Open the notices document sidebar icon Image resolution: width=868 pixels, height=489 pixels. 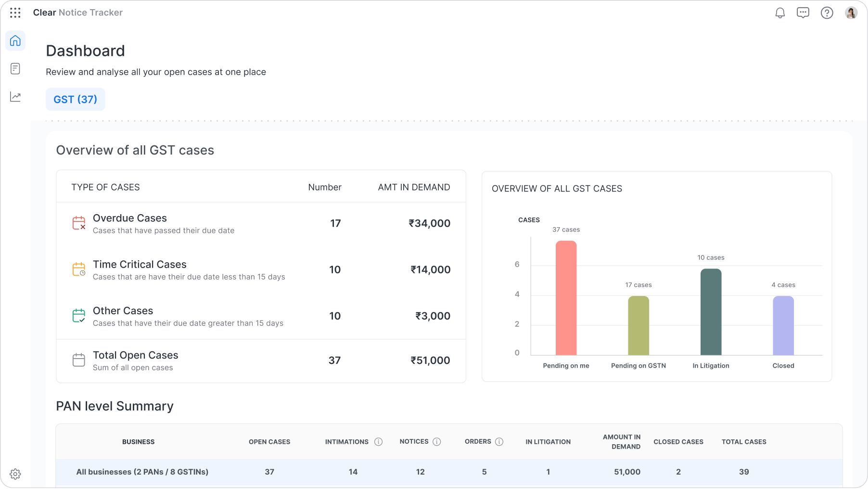15,69
